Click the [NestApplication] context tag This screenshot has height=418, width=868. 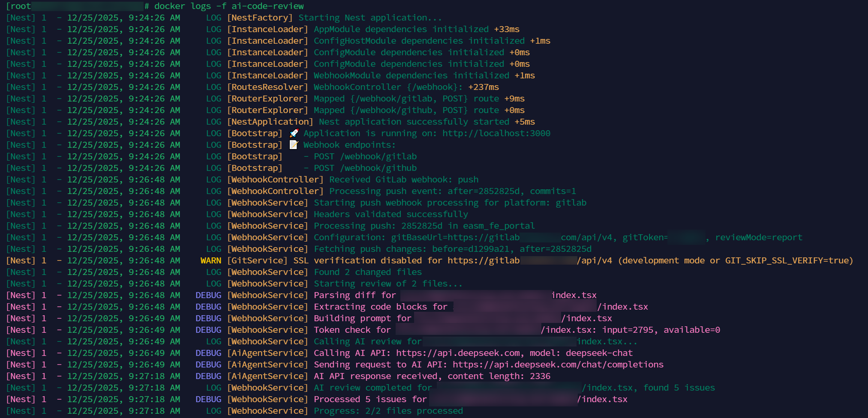[270, 122]
